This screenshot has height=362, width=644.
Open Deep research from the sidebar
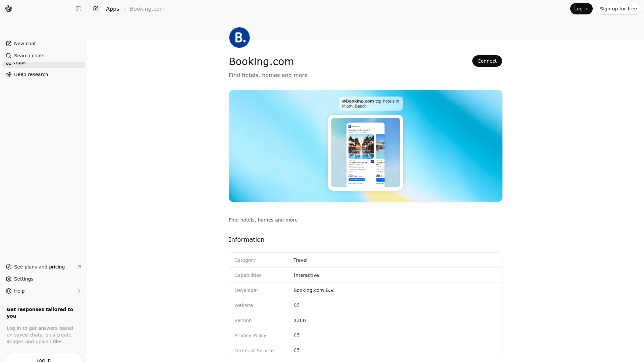click(x=31, y=74)
